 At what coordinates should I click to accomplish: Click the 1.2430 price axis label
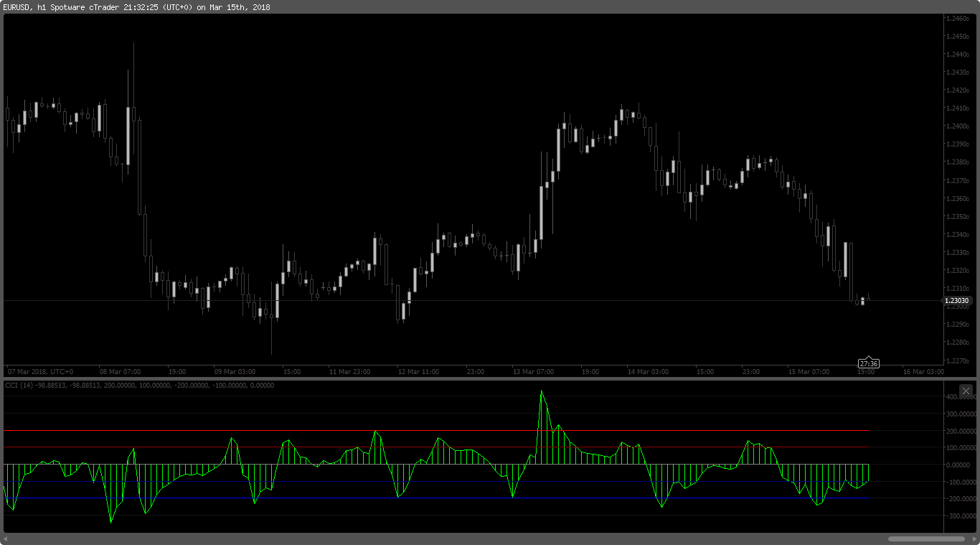[958, 73]
